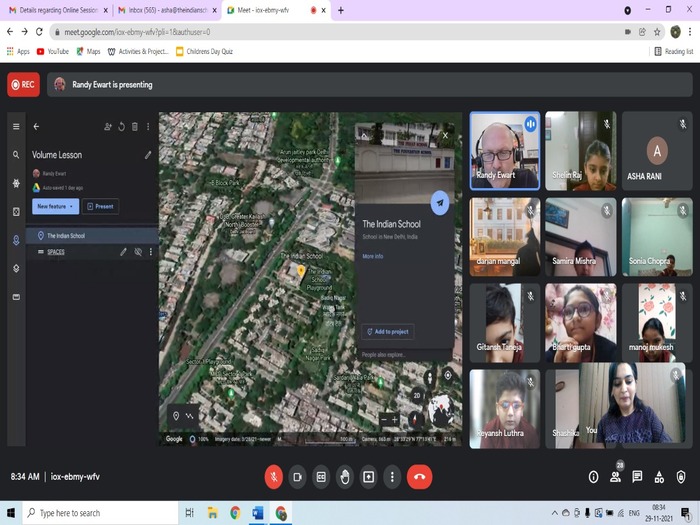
Task: Share project with add-person icon
Action: pyautogui.click(x=108, y=127)
